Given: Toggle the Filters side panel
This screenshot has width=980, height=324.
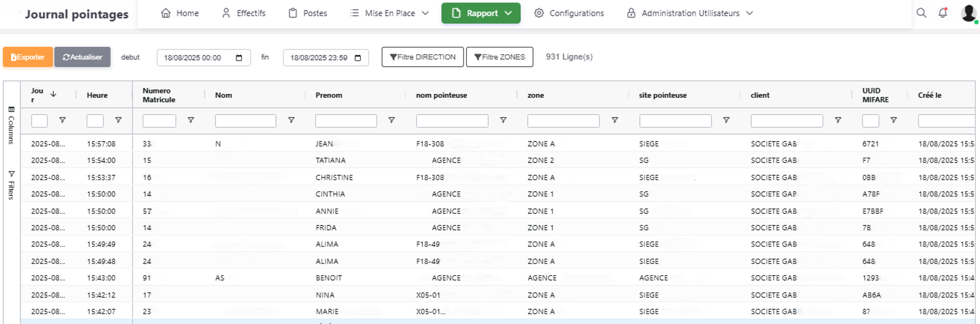Looking at the screenshot, I should pos(11,185).
